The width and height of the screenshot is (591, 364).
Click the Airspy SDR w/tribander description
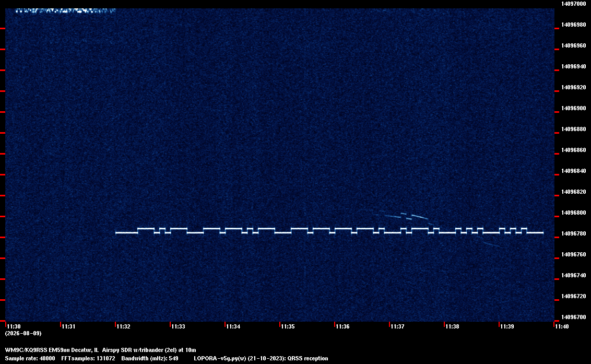tap(149, 350)
